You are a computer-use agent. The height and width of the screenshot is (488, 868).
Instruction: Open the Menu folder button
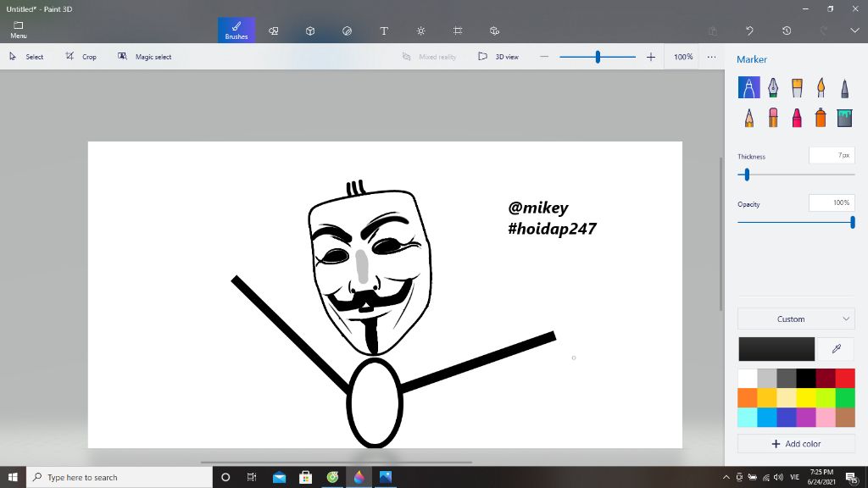19,30
